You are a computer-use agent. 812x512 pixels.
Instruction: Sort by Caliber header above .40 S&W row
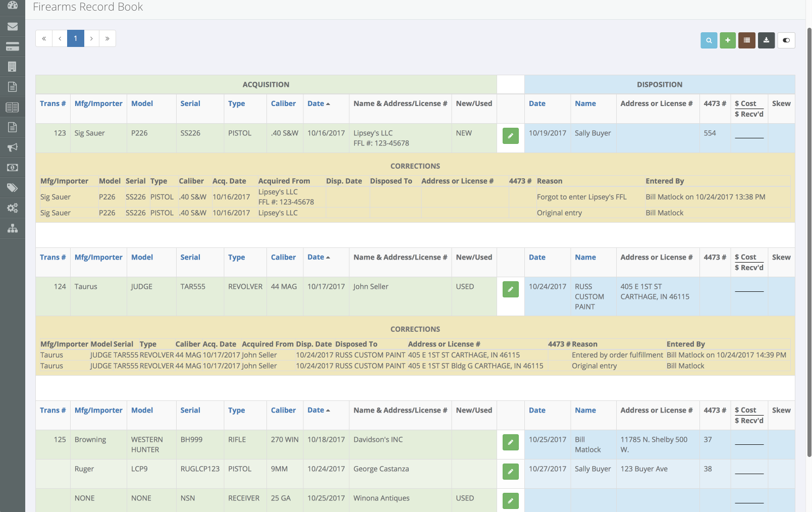(283, 104)
